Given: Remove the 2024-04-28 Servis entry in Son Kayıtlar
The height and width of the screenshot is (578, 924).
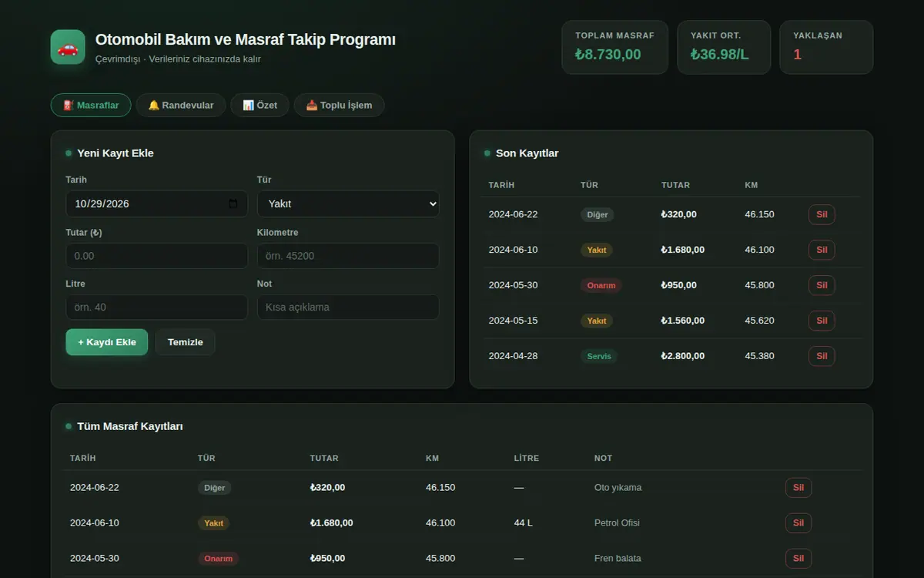Looking at the screenshot, I should pyautogui.click(x=822, y=356).
